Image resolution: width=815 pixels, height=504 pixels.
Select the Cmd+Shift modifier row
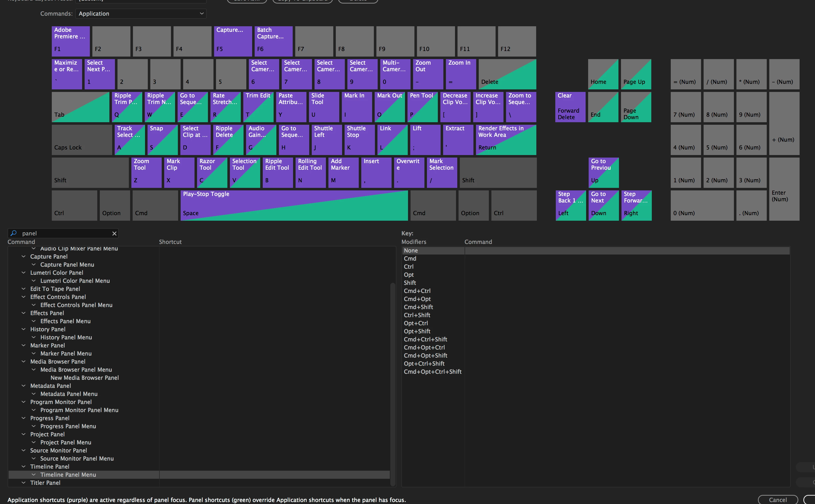click(418, 307)
